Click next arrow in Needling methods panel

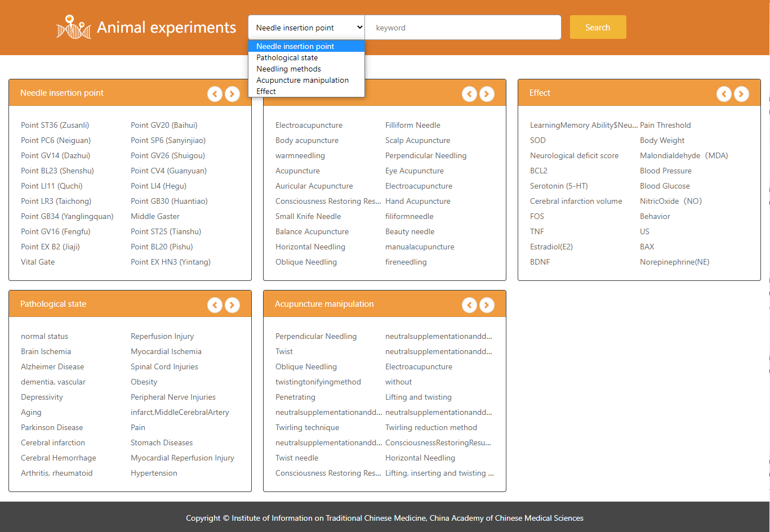pyautogui.click(x=487, y=94)
